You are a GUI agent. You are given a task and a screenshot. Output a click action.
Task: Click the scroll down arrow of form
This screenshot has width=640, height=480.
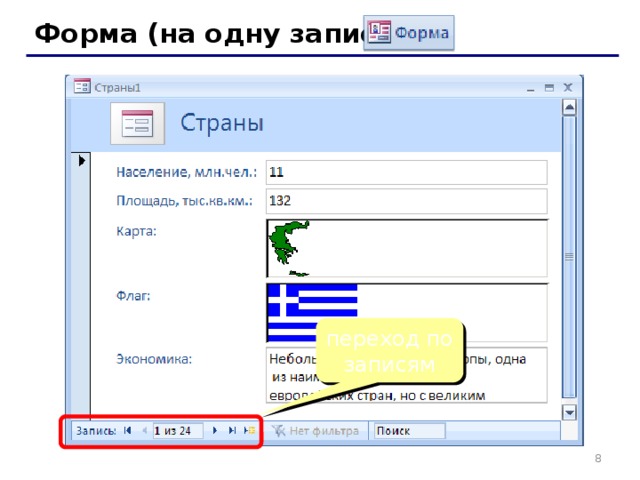pos(569,412)
